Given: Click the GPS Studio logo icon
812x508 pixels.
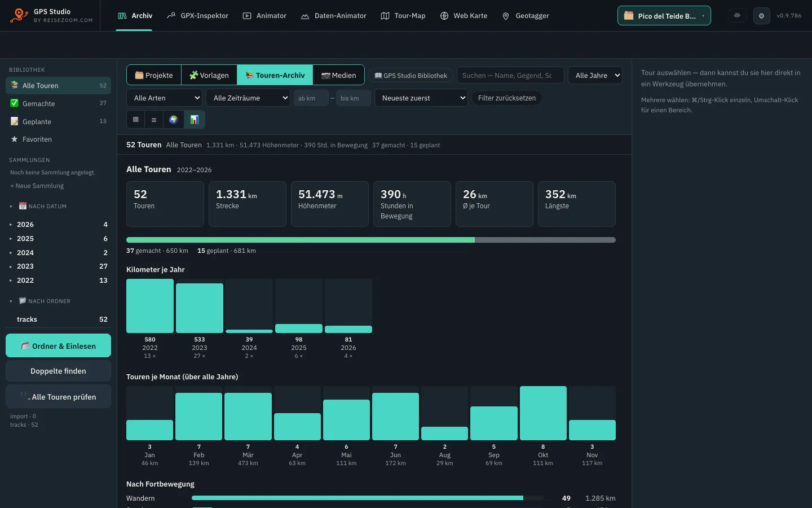Looking at the screenshot, I should (19, 15).
